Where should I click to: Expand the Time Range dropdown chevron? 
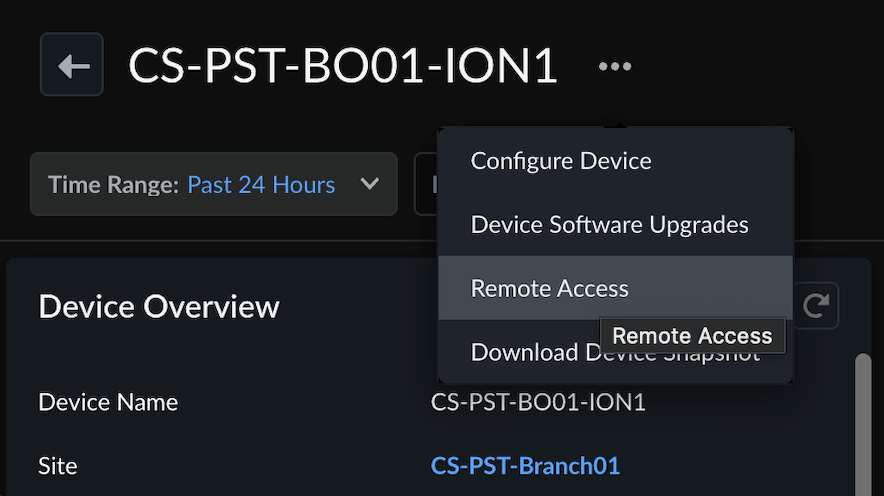click(369, 184)
